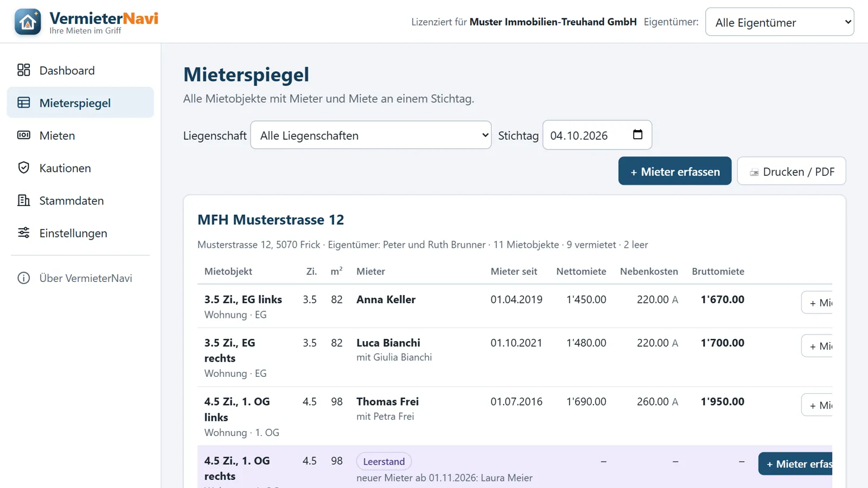Click Drucken / PDF button
Viewport: 868px width, 488px height.
point(791,171)
